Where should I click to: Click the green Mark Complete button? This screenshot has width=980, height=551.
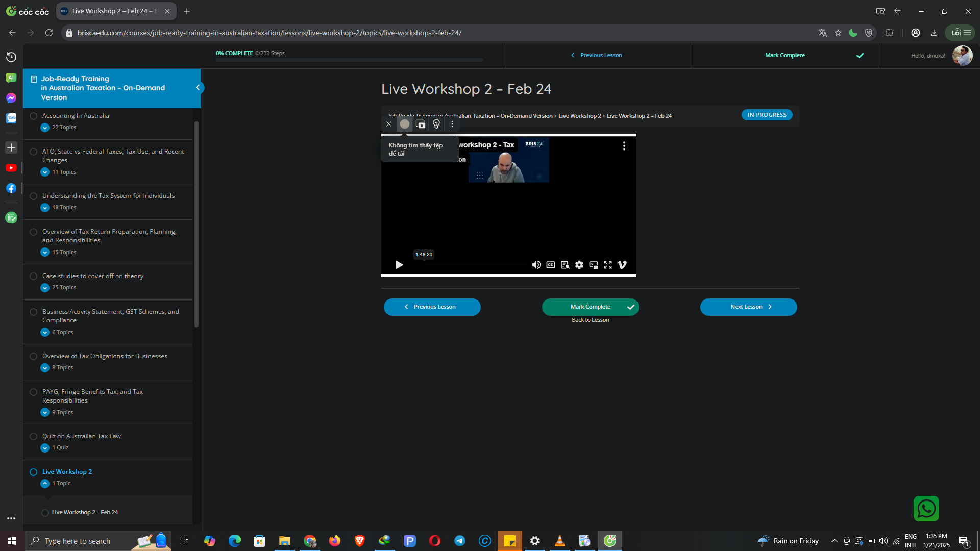pyautogui.click(x=590, y=307)
